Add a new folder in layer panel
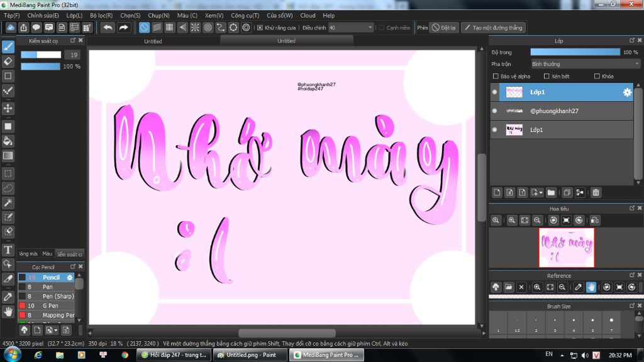The image size is (644, 362). click(551, 192)
